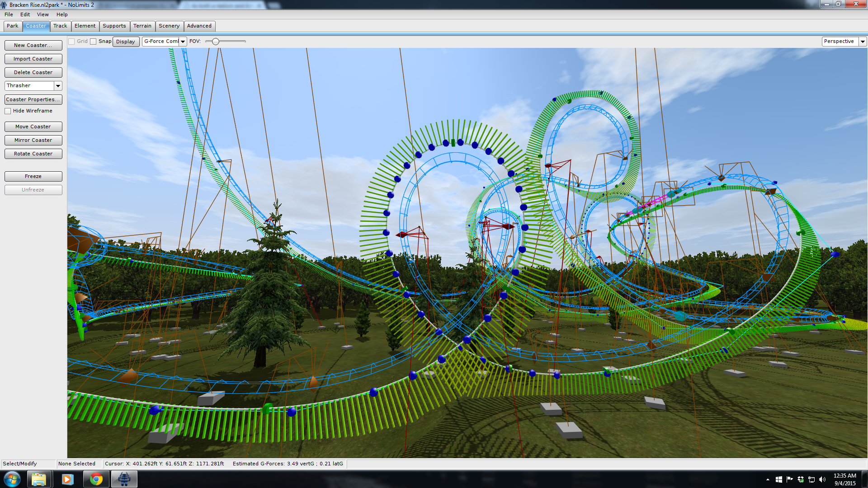Click the Mirror Coaster button
The image size is (868, 488).
pyautogui.click(x=33, y=141)
